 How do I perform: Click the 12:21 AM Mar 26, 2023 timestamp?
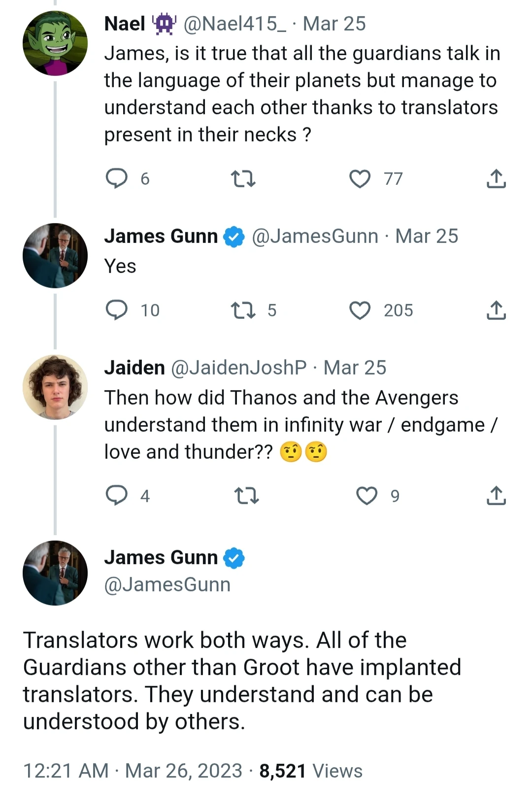[x=133, y=771]
